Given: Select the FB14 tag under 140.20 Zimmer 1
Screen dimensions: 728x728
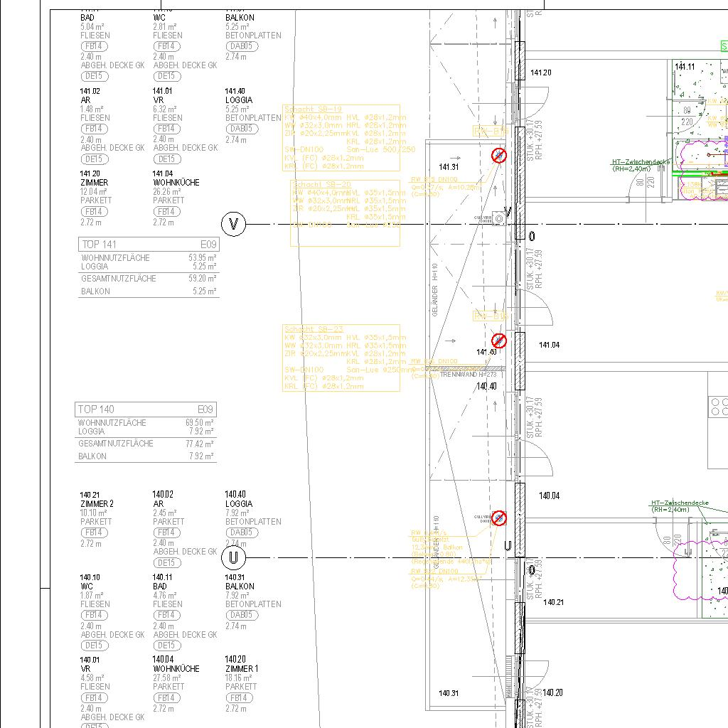Looking at the screenshot, I should [239, 698].
